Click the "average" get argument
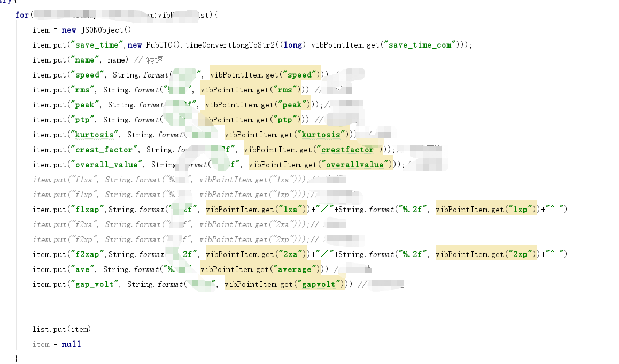This screenshot has width=619, height=364. pos(295,270)
